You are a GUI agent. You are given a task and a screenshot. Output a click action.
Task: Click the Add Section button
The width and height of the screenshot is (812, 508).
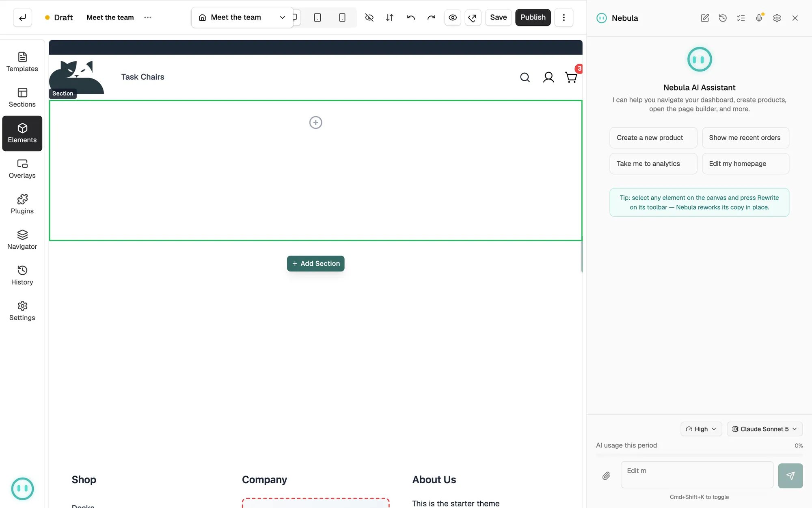[x=315, y=263]
